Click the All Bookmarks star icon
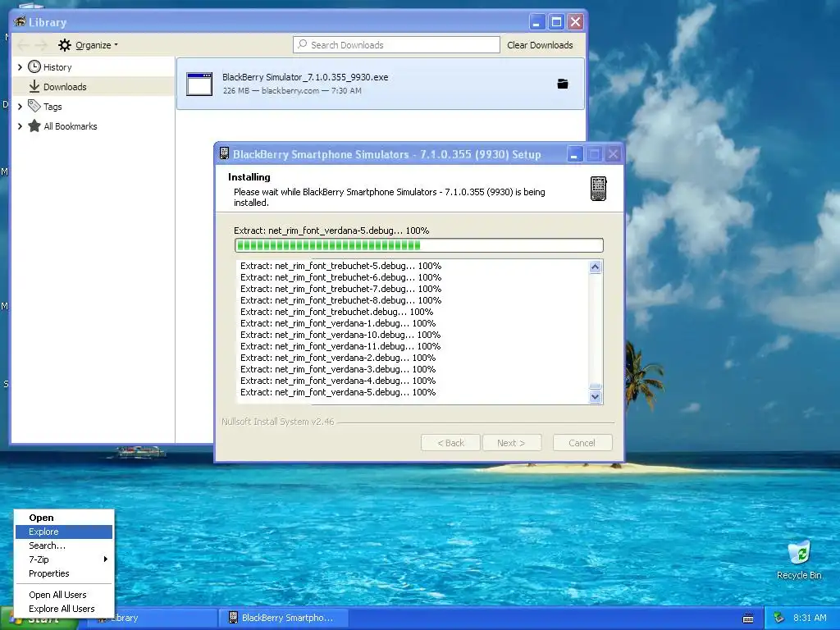This screenshot has height=630, width=840. pyautogui.click(x=34, y=126)
